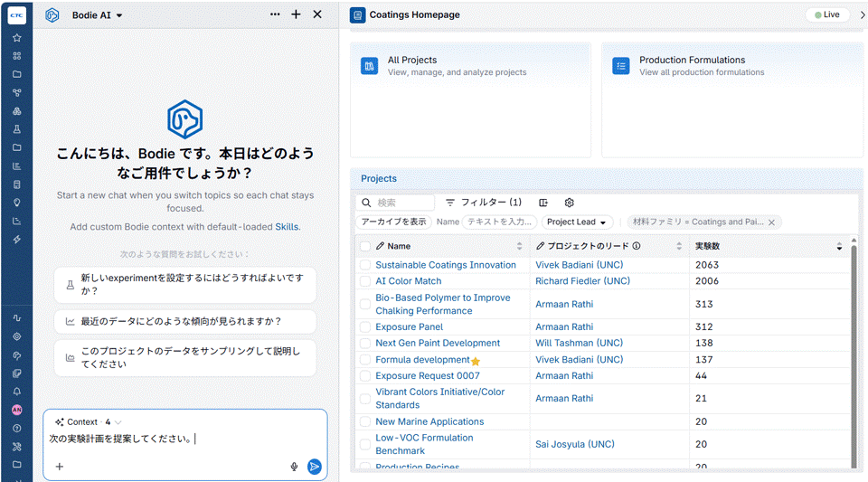Open the target circle icon in sidebar
Viewport: 868px width, 482px height.
[16, 336]
